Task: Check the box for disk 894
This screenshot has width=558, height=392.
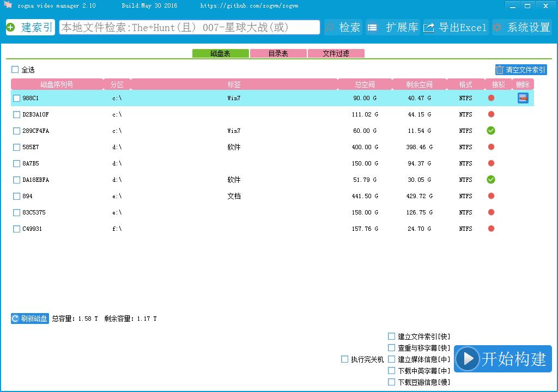Action: click(x=16, y=197)
